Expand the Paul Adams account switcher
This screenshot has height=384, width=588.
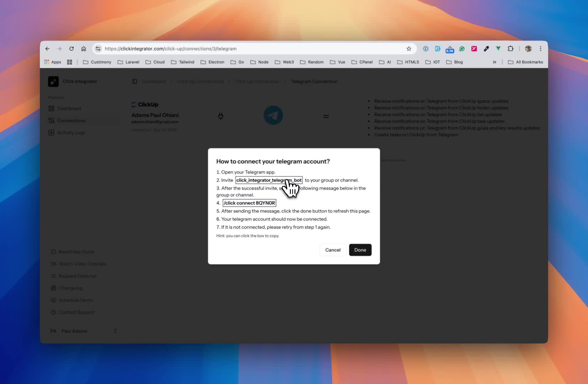(83, 331)
